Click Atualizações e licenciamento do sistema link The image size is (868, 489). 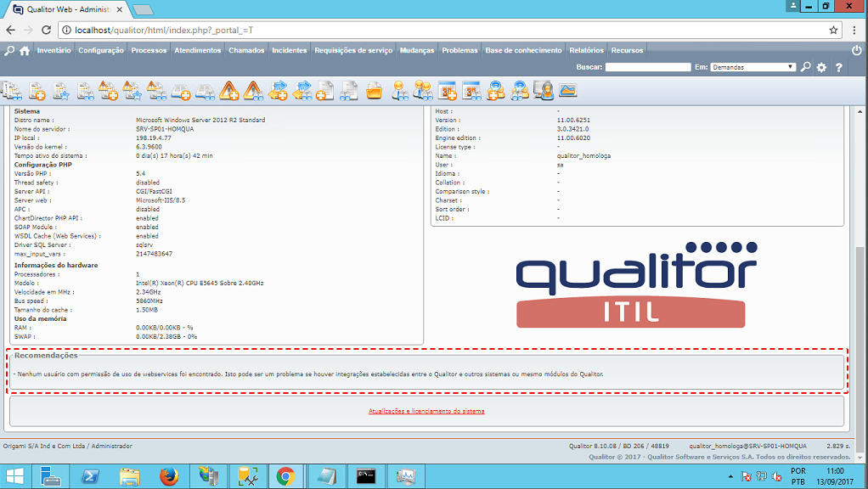pyautogui.click(x=426, y=411)
